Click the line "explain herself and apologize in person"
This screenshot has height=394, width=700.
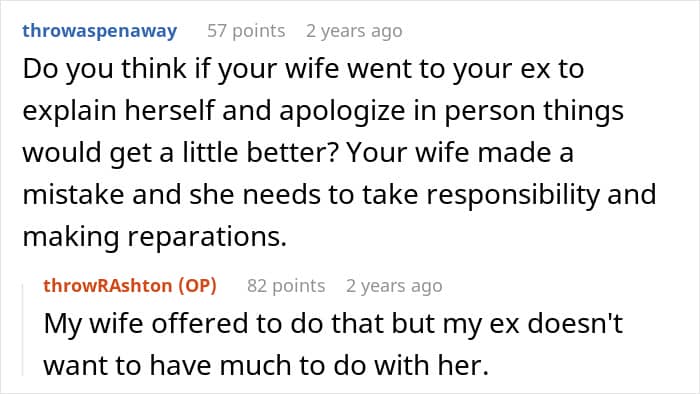(x=323, y=111)
